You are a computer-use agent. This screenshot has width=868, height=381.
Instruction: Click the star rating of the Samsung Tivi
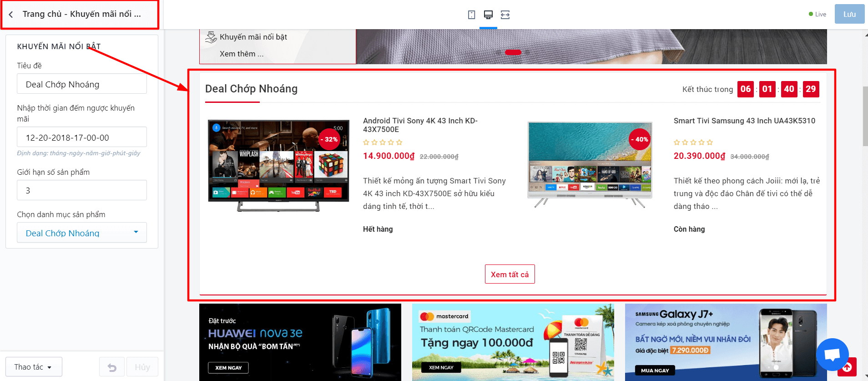point(693,142)
